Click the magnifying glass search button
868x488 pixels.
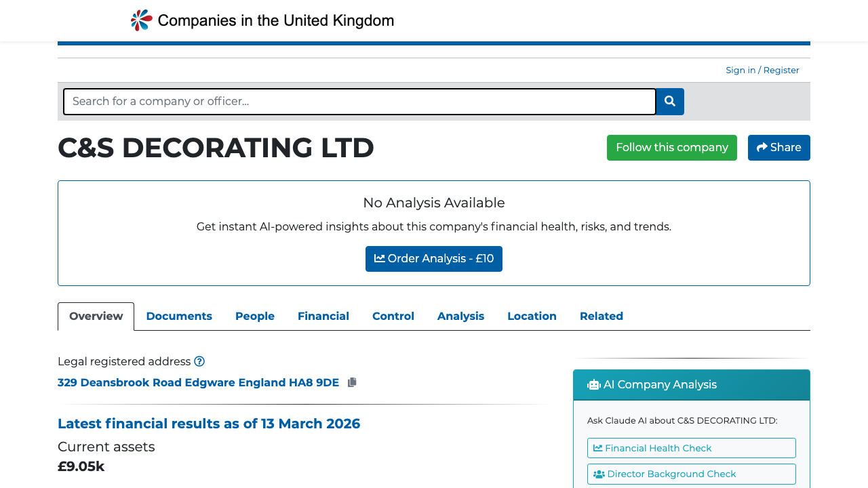click(670, 102)
